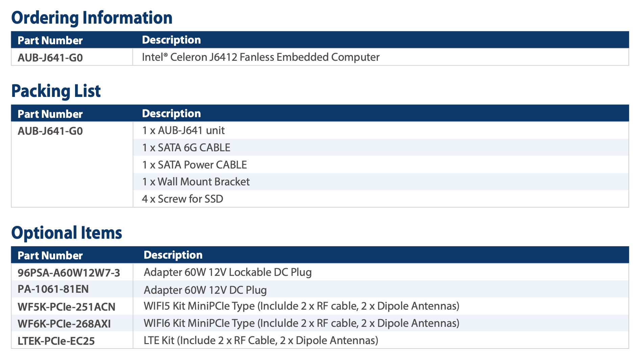Click part number WF5K-PCIe-251ACN
The height and width of the screenshot is (364, 643).
(66, 307)
